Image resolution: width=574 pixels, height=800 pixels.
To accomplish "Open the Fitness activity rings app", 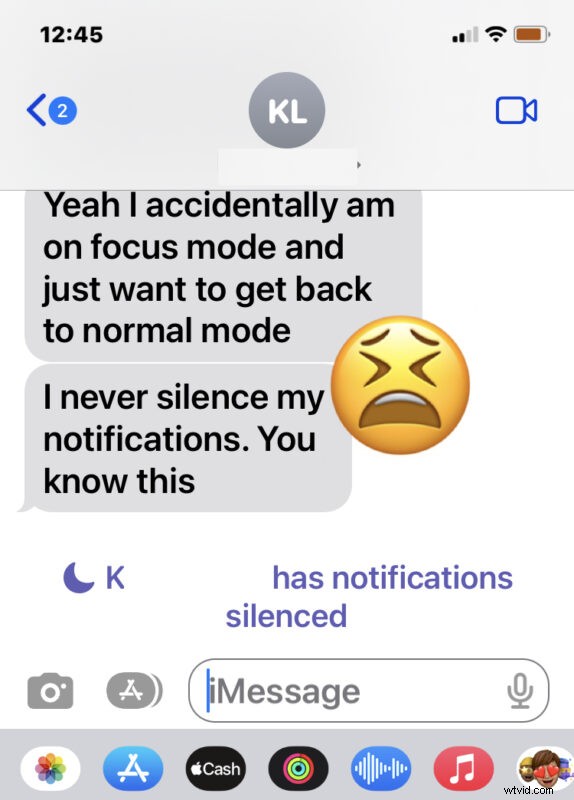I will click(298, 768).
